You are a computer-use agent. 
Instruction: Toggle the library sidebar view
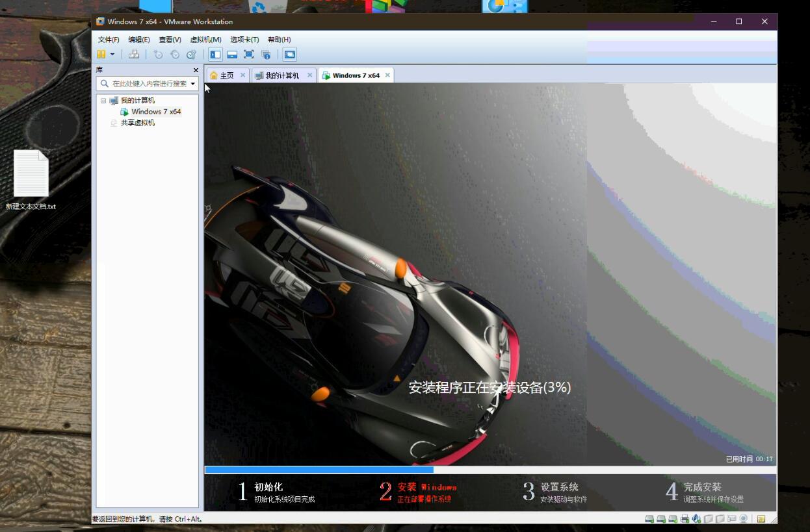(x=215, y=55)
